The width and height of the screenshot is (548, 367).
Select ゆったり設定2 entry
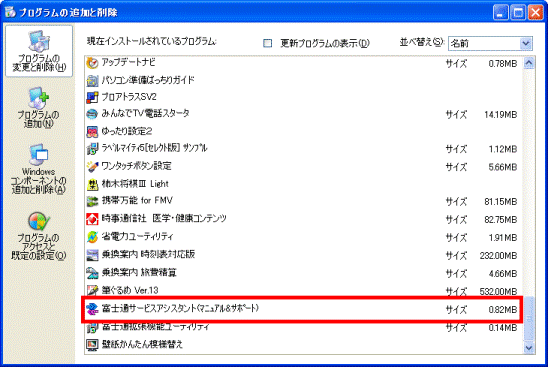(x=127, y=131)
